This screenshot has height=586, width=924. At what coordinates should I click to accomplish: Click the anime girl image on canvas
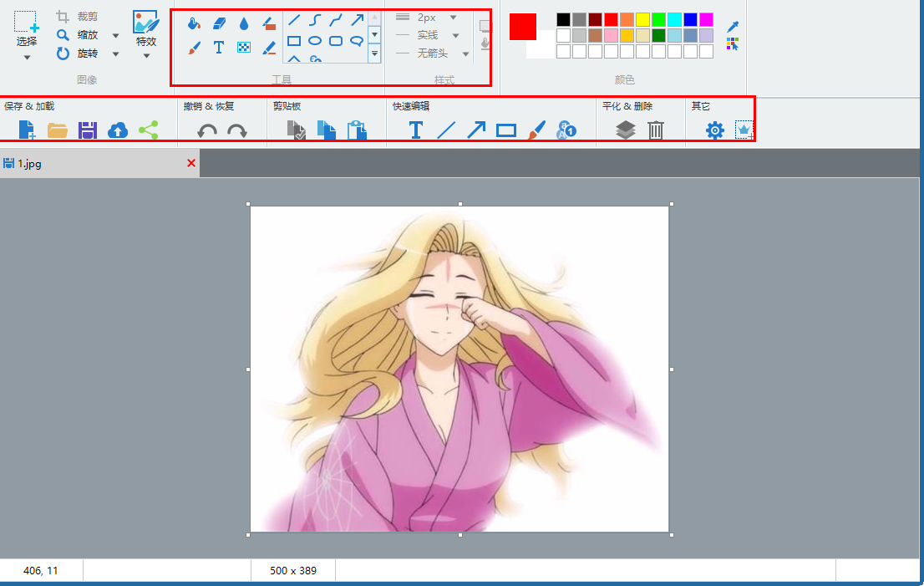pos(459,369)
